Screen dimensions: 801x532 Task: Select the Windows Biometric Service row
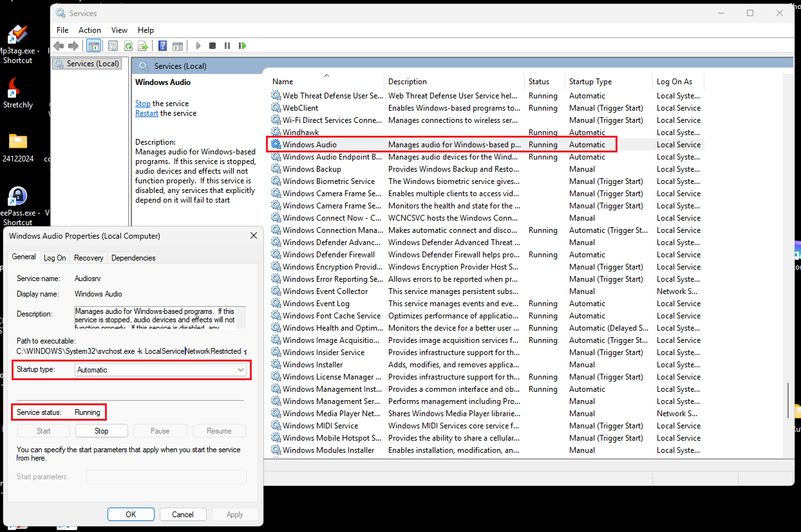[x=487, y=181]
